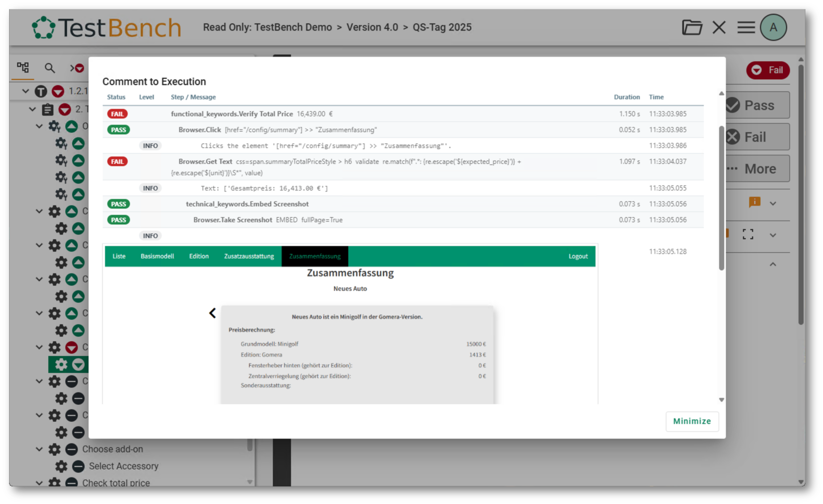Click the not-executed status icon of Choose add-on
823x504 pixels.
[x=71, y=449]
